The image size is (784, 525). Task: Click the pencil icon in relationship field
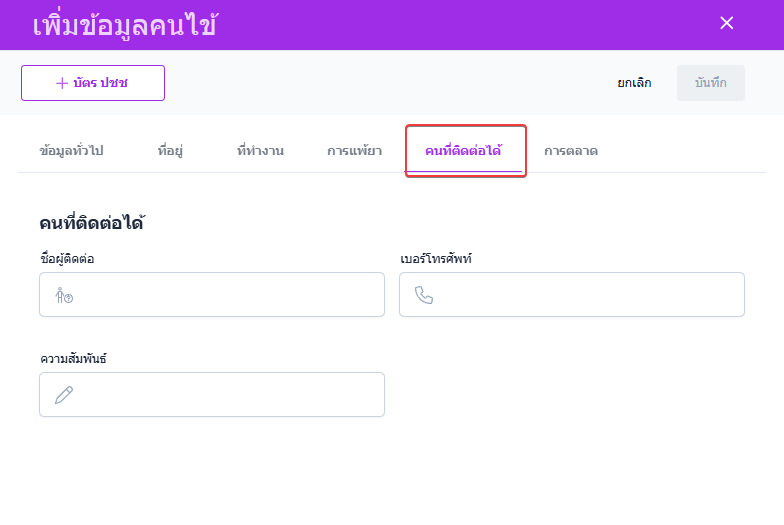click(64, 395)
